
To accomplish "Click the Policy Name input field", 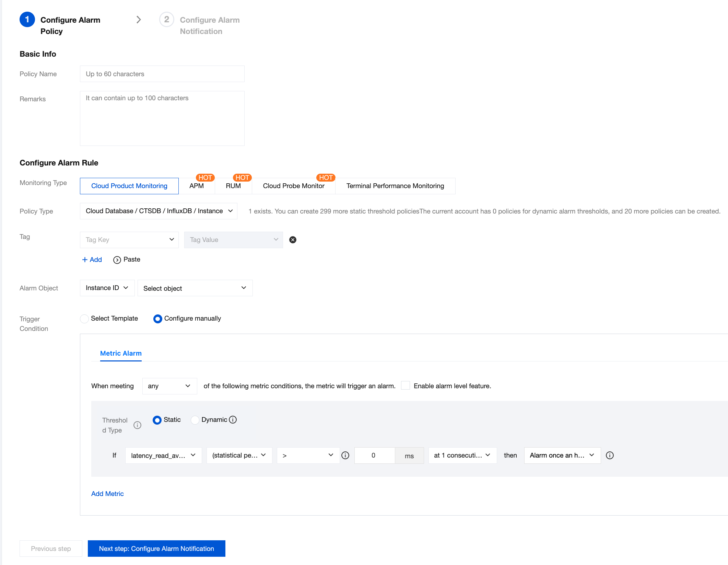I will [x=162, y=74].
